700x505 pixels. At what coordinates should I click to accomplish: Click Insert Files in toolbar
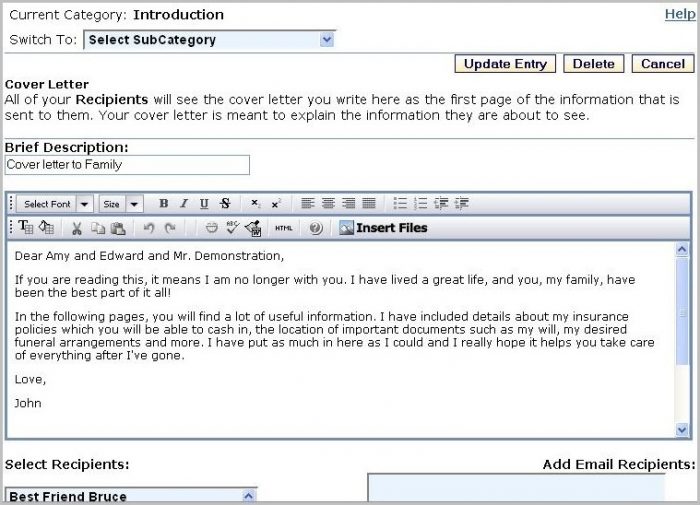[383, 228]
